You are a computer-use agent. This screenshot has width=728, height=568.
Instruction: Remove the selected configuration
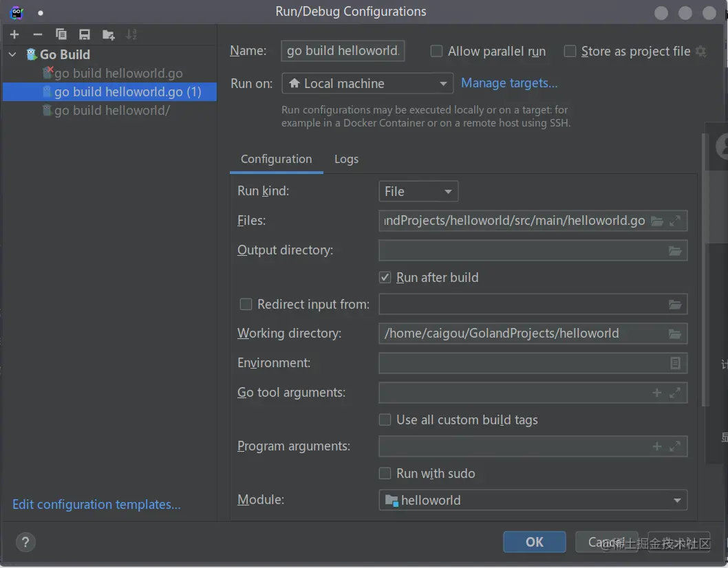pyautogui.click(x=38, y=34)
